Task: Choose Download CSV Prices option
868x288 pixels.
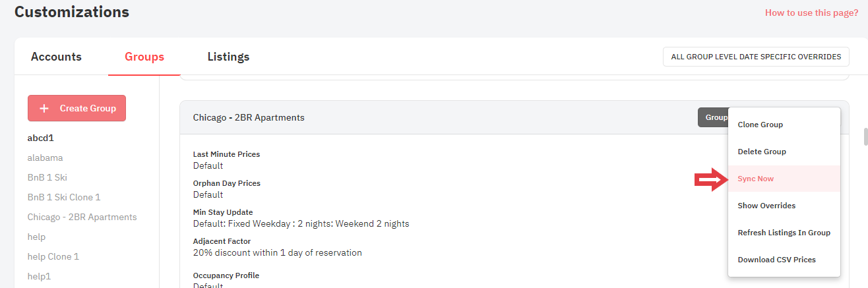Action: pos(776,260)
